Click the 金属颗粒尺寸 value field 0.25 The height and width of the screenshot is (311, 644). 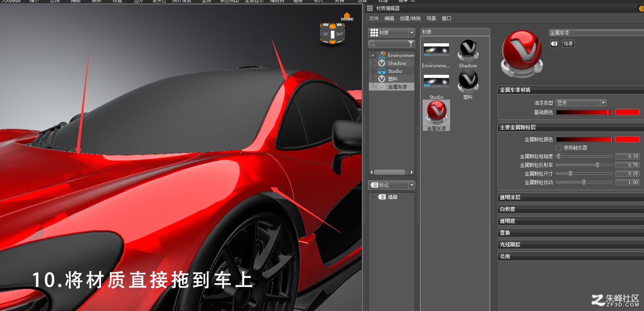627,174
